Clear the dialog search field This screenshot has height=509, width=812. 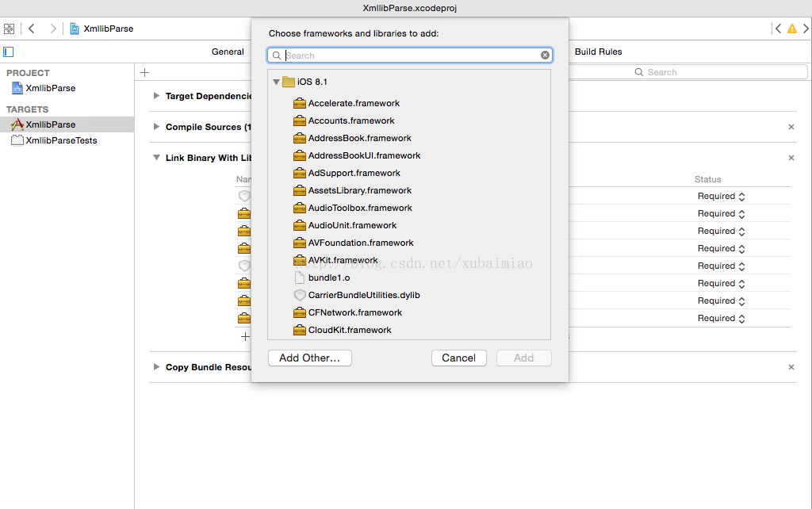pos(545,55)
